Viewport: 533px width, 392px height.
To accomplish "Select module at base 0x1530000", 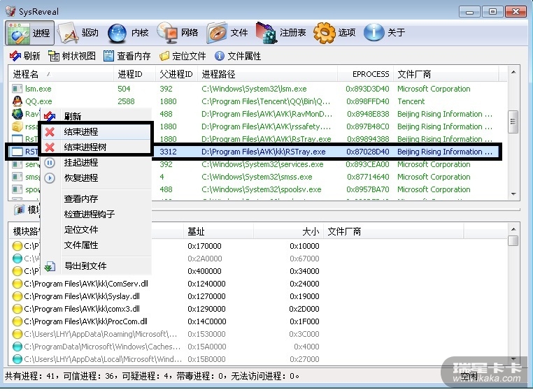I will tap(258, 334).
